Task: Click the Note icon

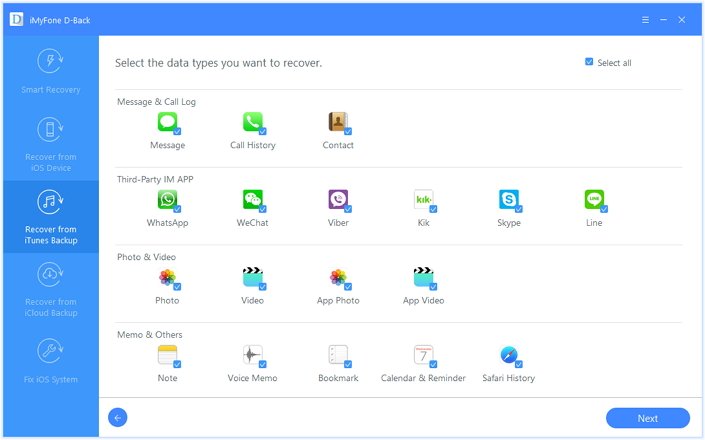Action: pyautogui.click(x=167, y=355)
